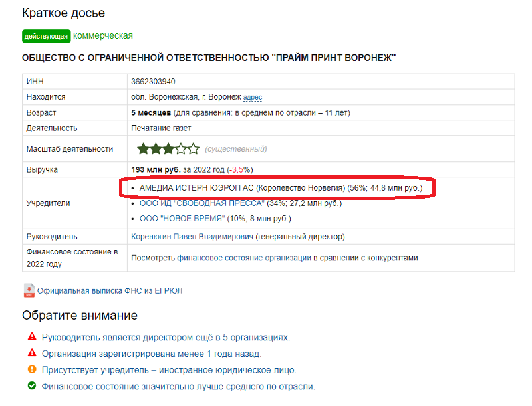Open the 'адрес' link for location

pos(253,97)
